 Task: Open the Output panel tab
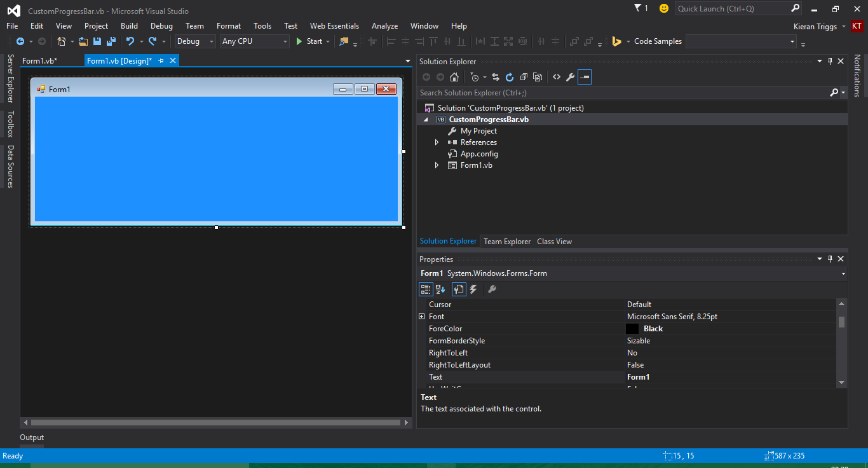point(32,437)
